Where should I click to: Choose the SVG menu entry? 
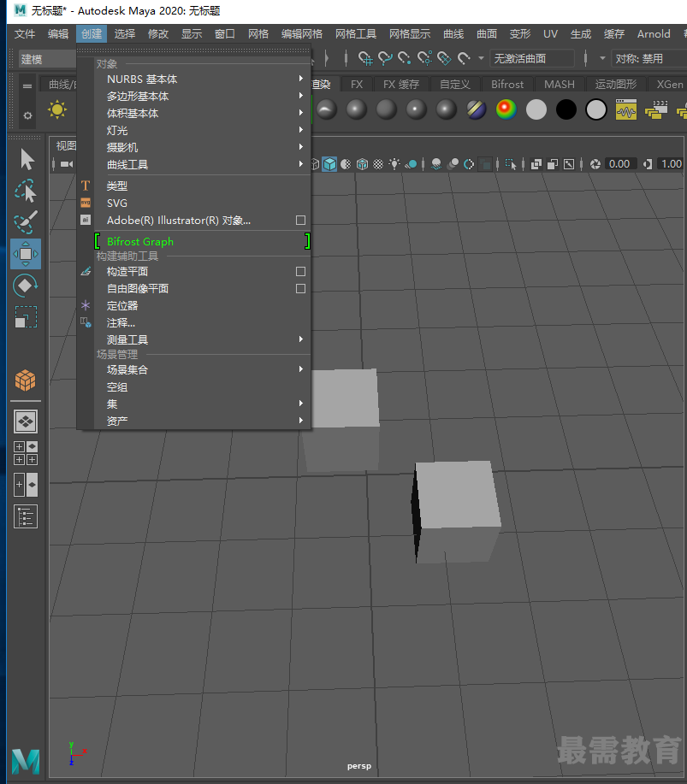[202, 203]
